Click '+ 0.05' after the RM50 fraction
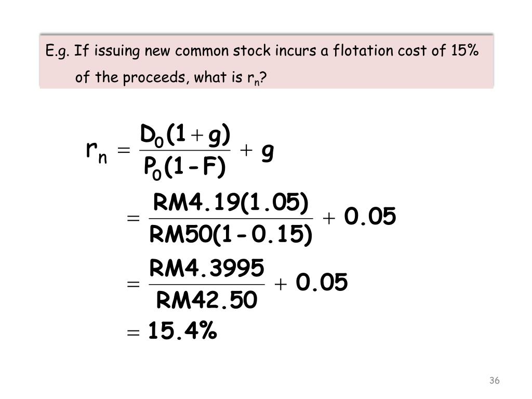Screen dimensions: 532x399 click(x=360, y=217)
